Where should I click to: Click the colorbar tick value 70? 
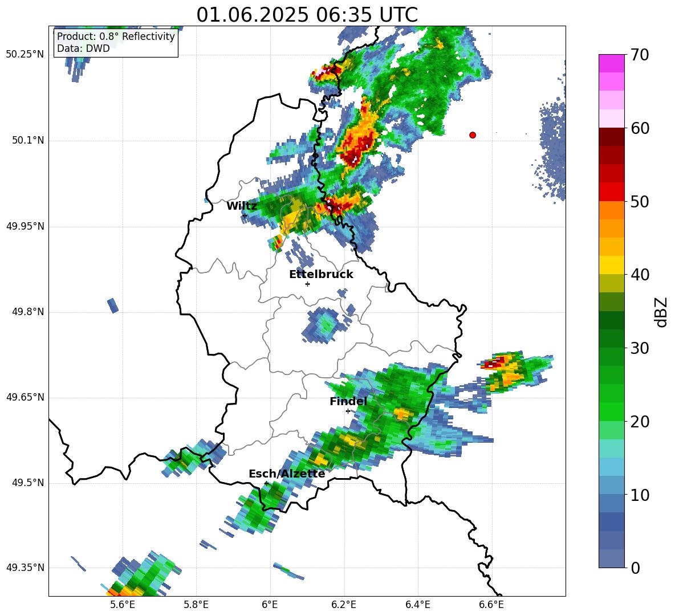(640, 55)
